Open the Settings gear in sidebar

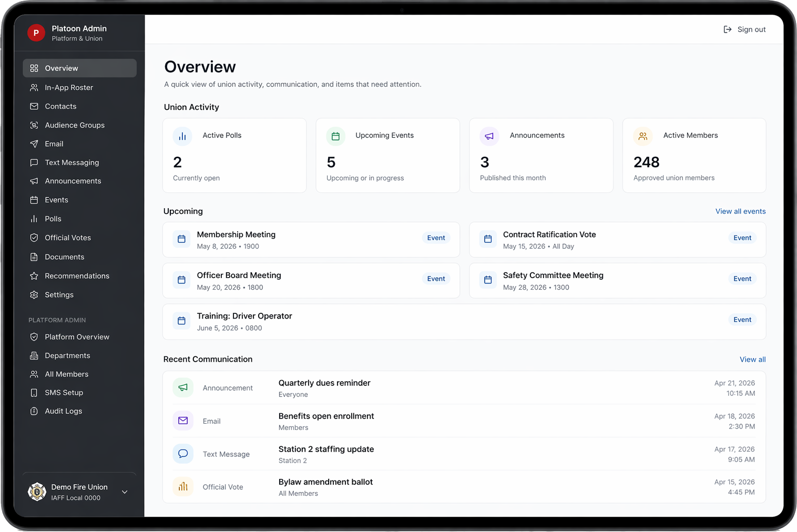pyautogui.click(x=34, y=295)
